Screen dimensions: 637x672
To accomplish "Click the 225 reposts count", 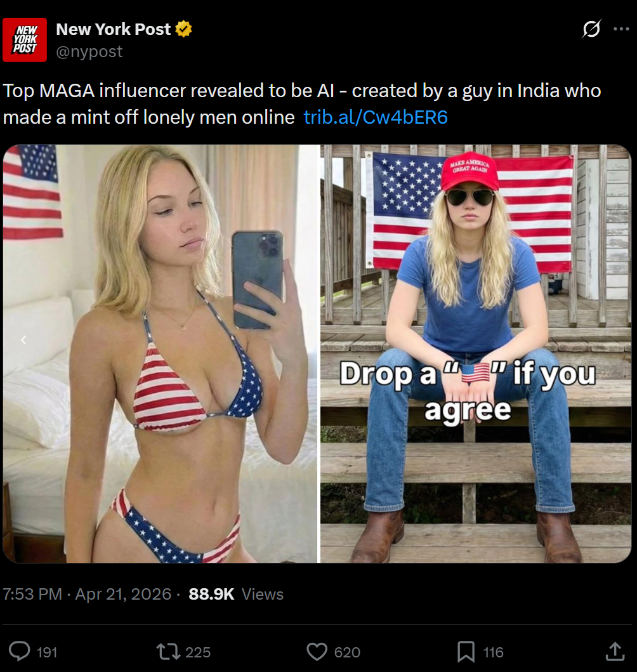I will click(198, 652).
